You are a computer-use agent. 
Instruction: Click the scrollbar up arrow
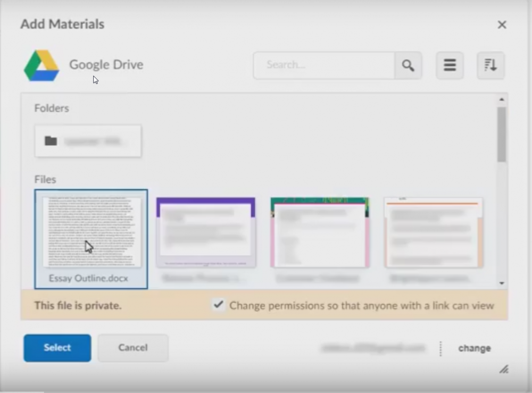click(x=501, y=98)
